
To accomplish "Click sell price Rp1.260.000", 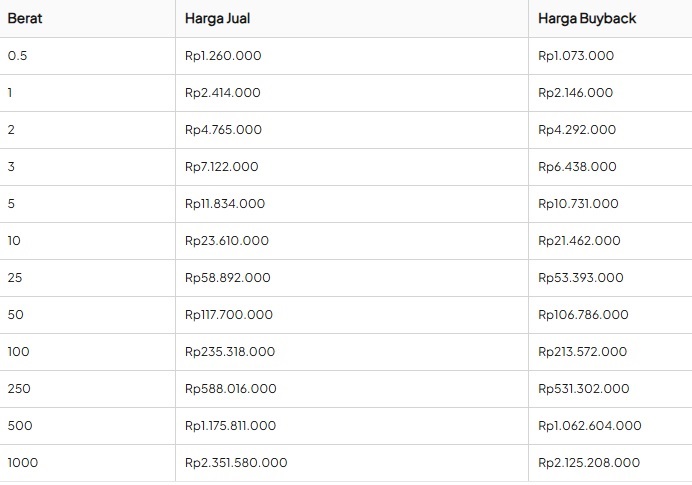I will coord(223,56).
